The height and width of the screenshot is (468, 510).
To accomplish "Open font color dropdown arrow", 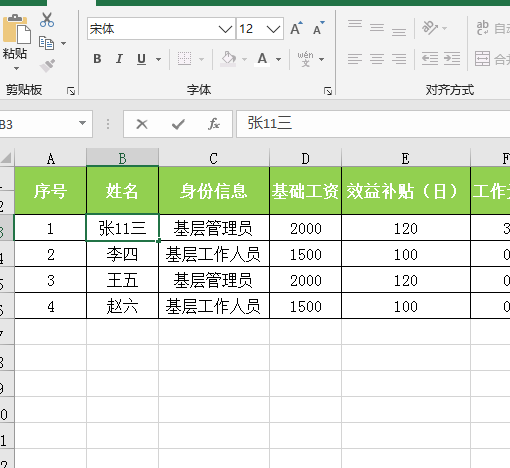I will [x=278, y=59].
